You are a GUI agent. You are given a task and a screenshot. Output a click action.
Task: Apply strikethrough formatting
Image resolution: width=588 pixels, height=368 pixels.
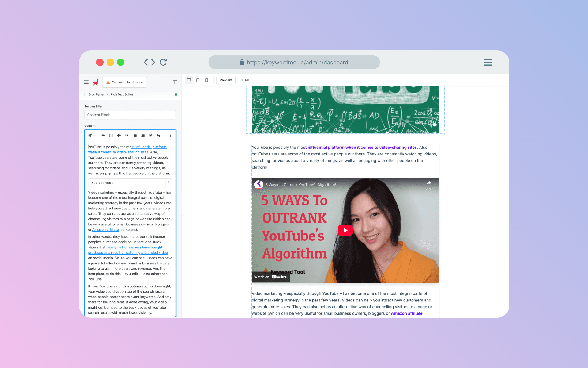click(158, 135)
